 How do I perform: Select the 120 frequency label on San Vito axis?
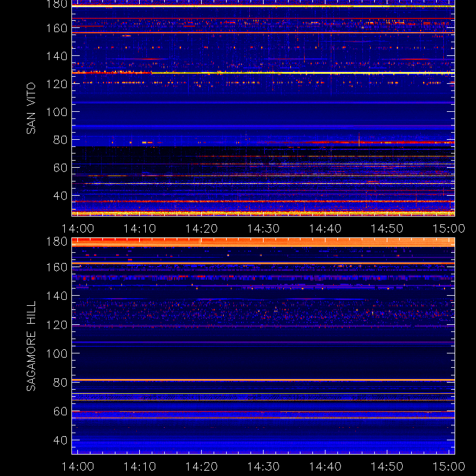[x=57, y=84]
